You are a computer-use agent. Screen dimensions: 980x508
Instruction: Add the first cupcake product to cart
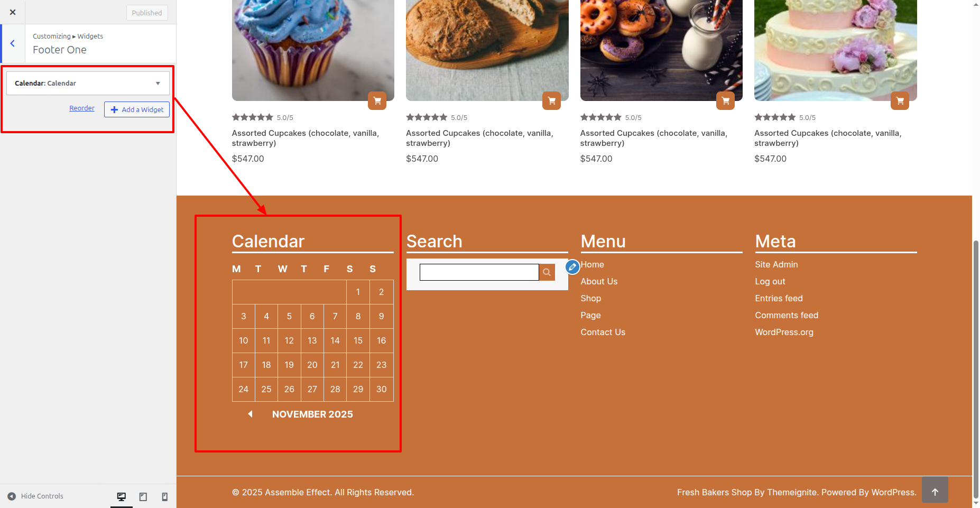(x=377, y=100)
